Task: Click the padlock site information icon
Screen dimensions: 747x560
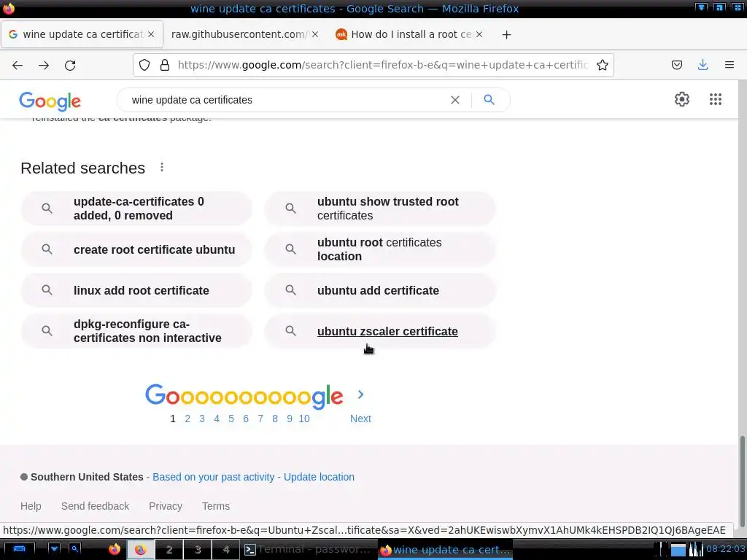Action: (165, 65)
